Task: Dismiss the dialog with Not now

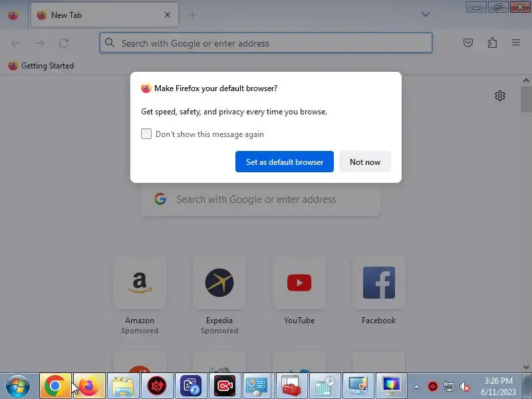Action: click(365, 162)
